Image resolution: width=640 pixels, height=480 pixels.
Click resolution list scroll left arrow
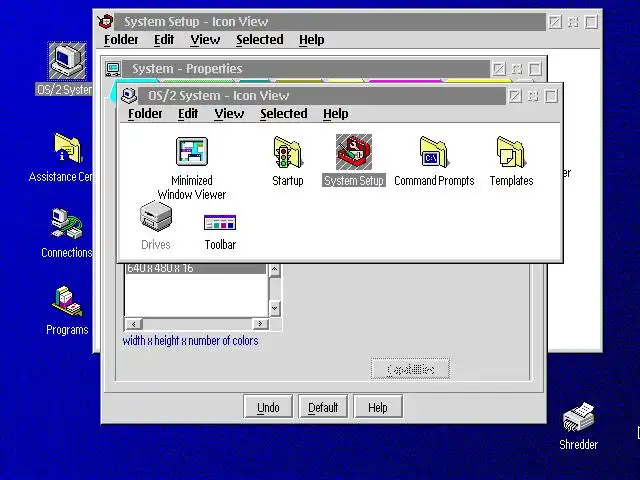tap(134, 324)
